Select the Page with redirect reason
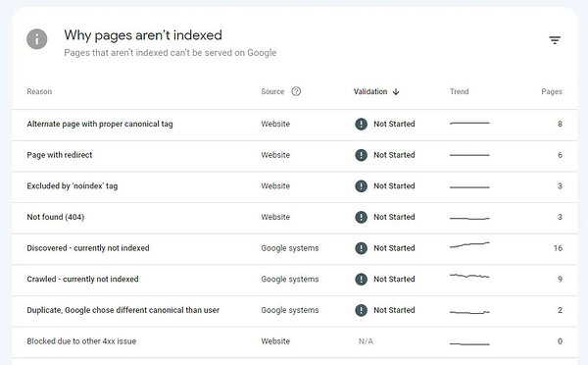 click(59, 155)
